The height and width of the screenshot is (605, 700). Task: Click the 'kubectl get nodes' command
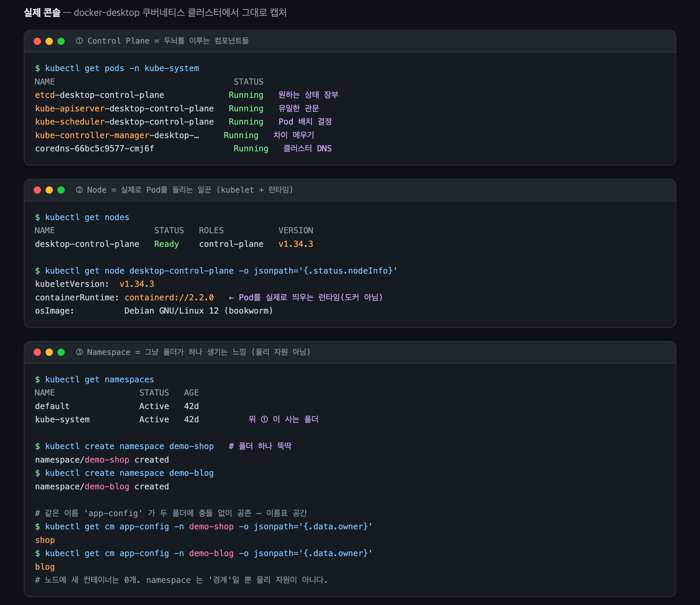pos(87,217)
